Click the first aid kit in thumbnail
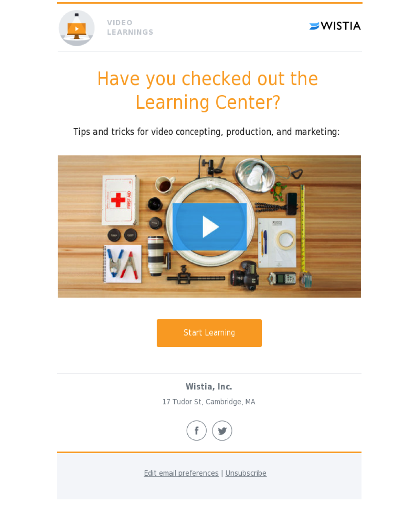The width and height of the screenshot is (420, 510). [120, 200]
